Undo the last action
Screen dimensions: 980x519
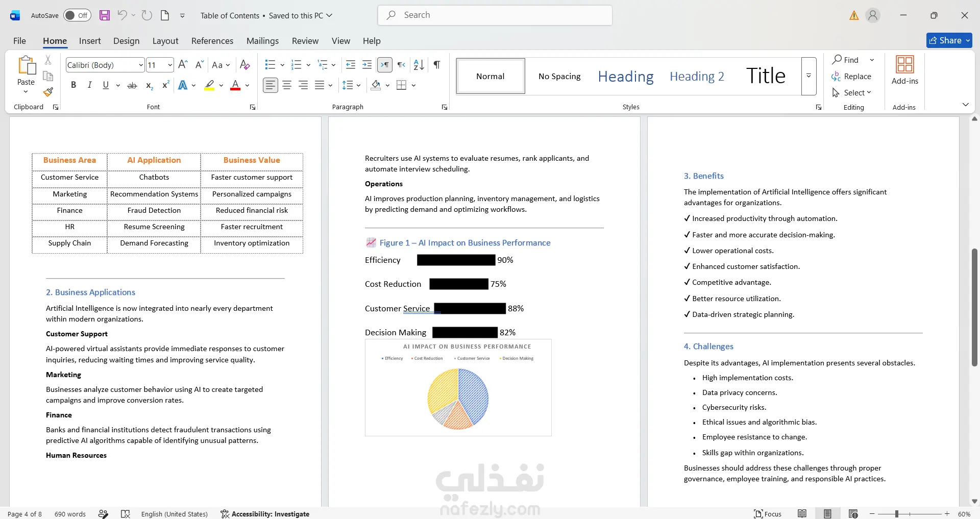122,15
